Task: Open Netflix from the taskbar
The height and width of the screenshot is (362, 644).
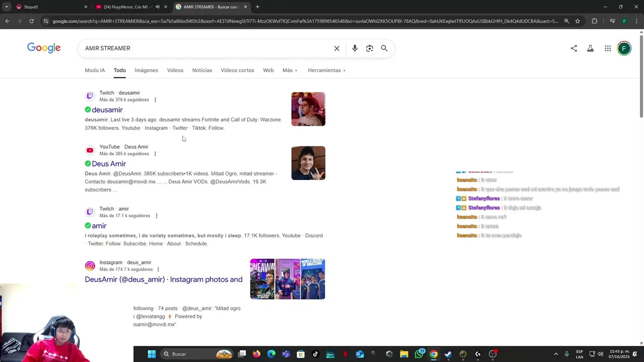Action: coord(345,354)
